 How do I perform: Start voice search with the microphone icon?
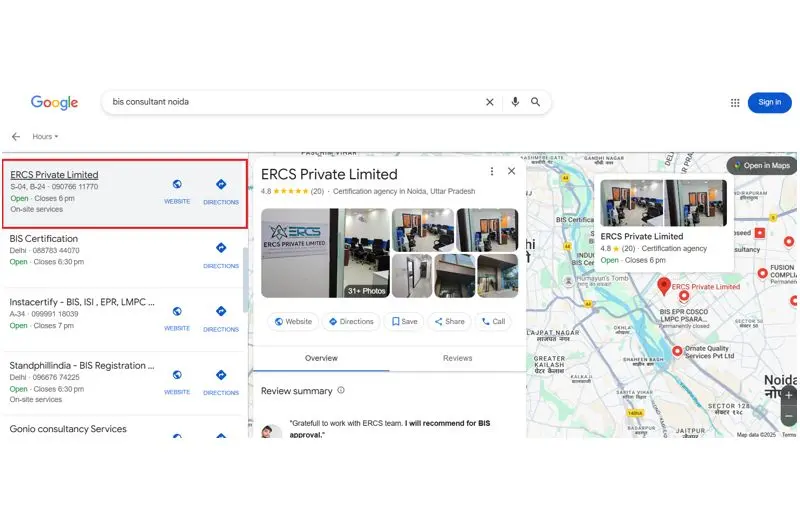(515, 102)
